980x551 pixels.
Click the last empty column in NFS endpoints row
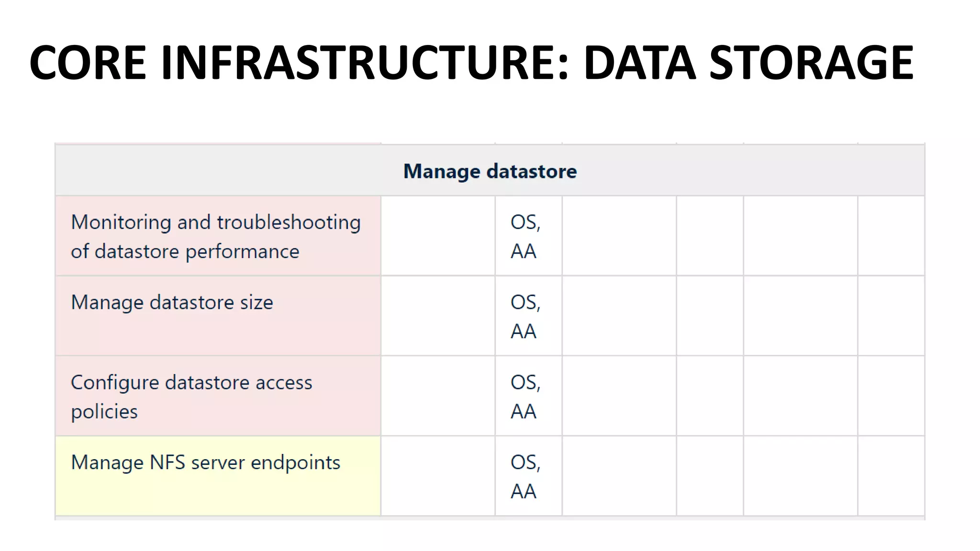(891, 476)
